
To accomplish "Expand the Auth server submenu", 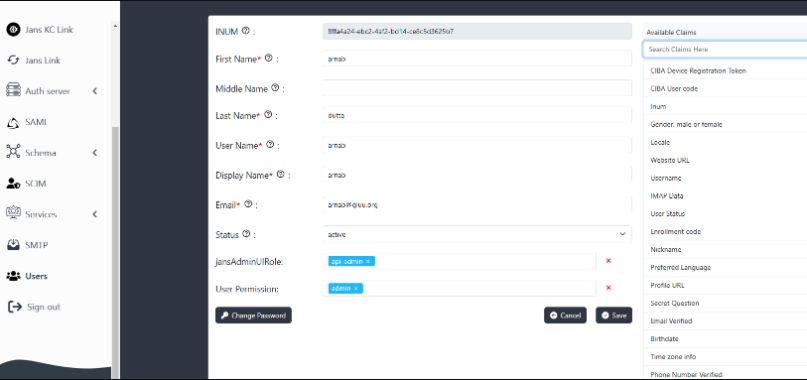I will (95, 91).
